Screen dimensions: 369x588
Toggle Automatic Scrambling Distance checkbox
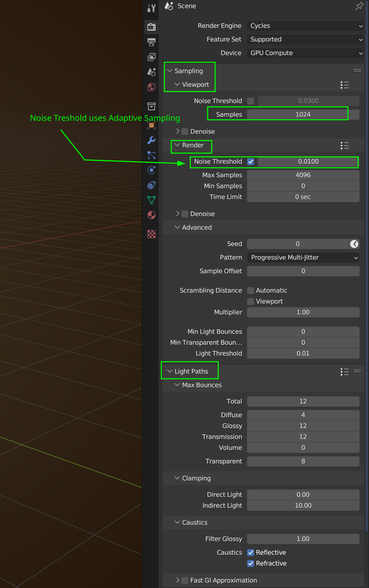(x=251, y=291)
